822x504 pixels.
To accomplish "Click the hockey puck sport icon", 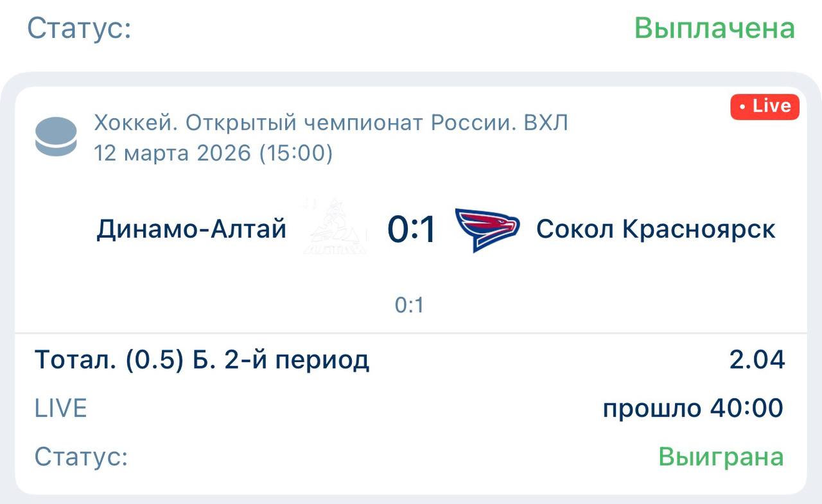I will [x=56, y=136].
